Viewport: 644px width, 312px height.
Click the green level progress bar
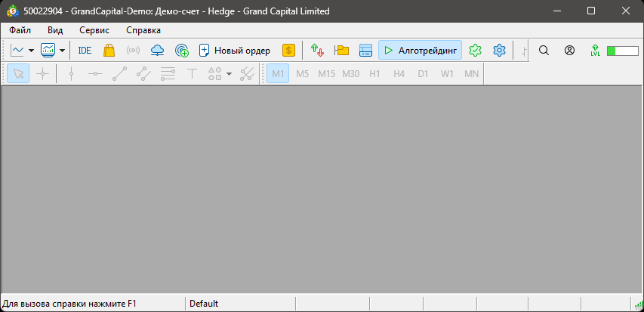tap(623, 51)
